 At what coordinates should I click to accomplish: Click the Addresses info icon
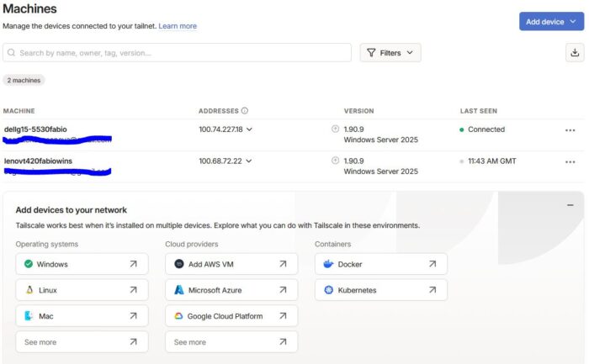pos(245,111)
